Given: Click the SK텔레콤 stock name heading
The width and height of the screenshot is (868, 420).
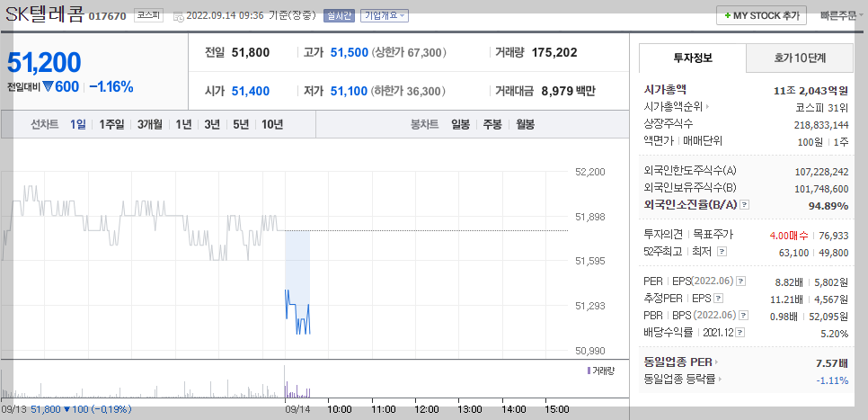Looking at the screenshot, I should coord(44,15).
